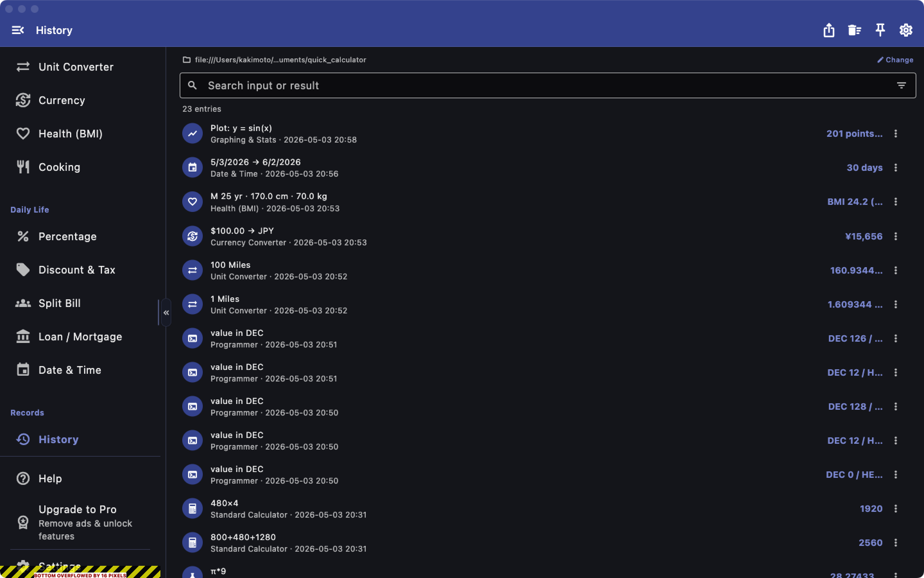The height and width of the screenshot is (578, 924).
Task: Open Date & Time in the sidebar
Action: coord(80,370)
